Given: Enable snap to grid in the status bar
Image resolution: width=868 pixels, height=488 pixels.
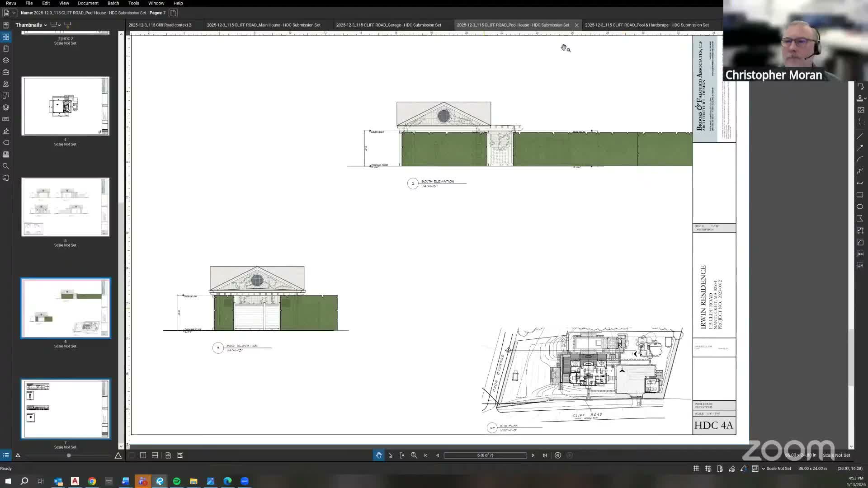Looking at the screenshot, I should click(708, 469).
